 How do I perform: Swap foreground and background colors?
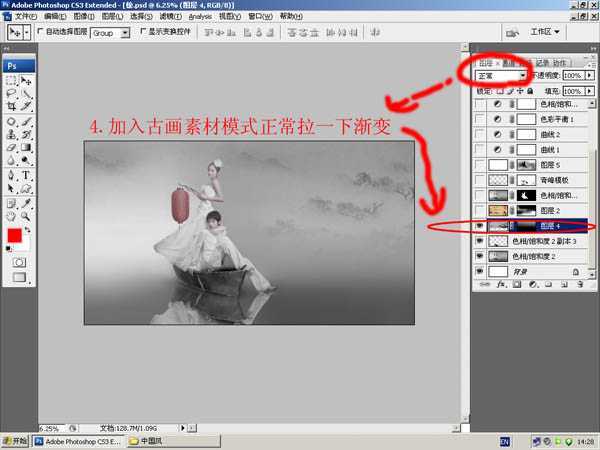pyautogui.click(x=27, y=230)
